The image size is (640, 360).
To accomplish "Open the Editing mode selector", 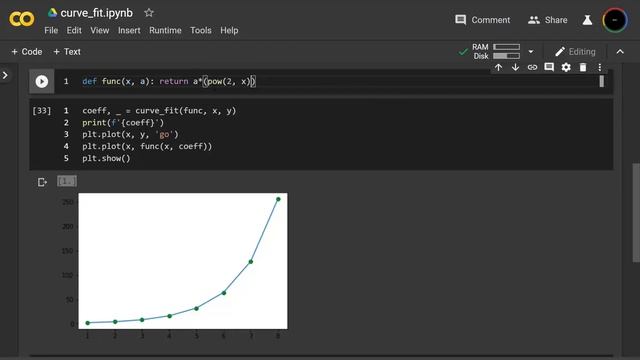I will click(575, 52).
